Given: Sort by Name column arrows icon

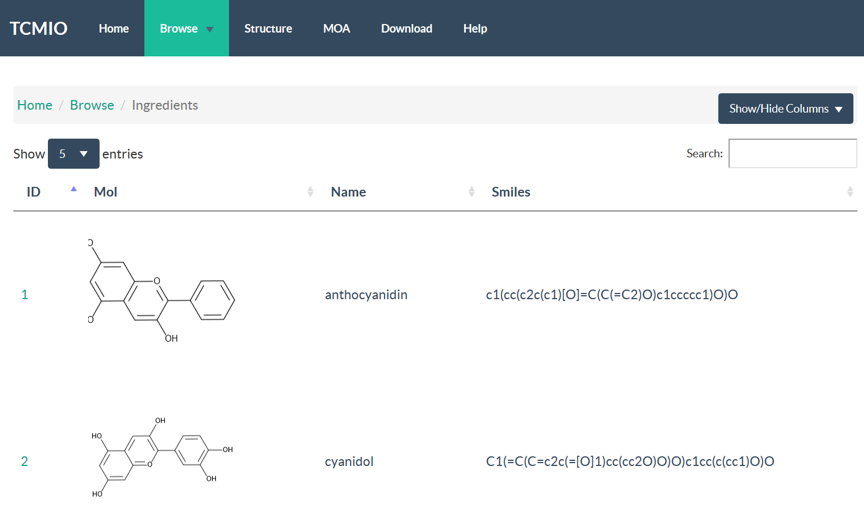Looking at the screenshot, I should 471,192.
